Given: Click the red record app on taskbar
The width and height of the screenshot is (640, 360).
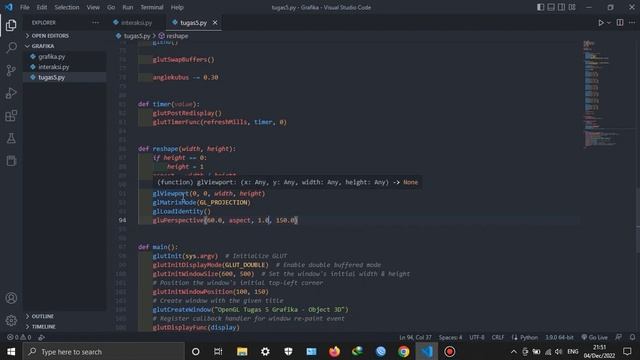Looking at the screenshot, I should pos(449,352).
